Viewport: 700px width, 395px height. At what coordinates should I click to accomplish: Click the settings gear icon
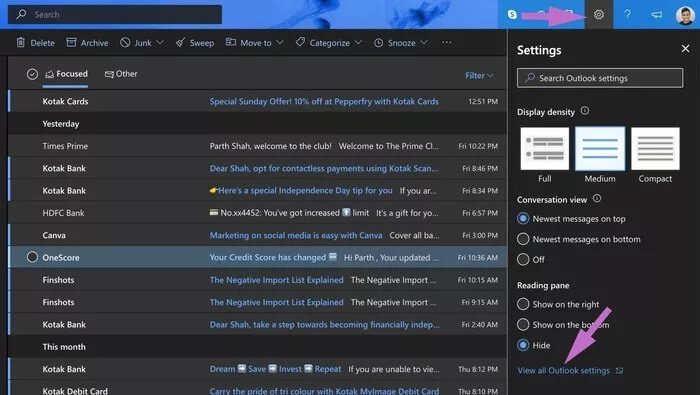pos(599,15)
